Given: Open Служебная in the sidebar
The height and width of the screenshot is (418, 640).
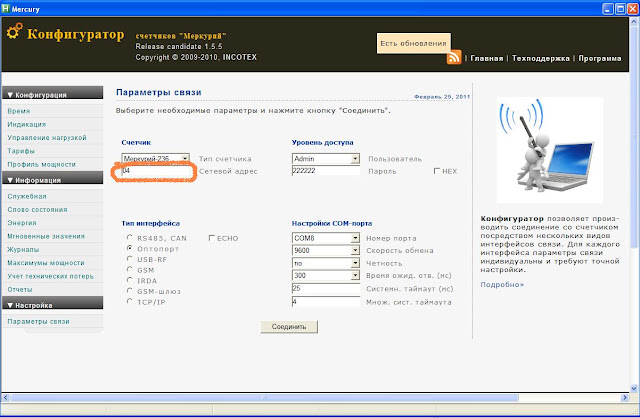Looking at the screenshot, I should coord(27,196).
